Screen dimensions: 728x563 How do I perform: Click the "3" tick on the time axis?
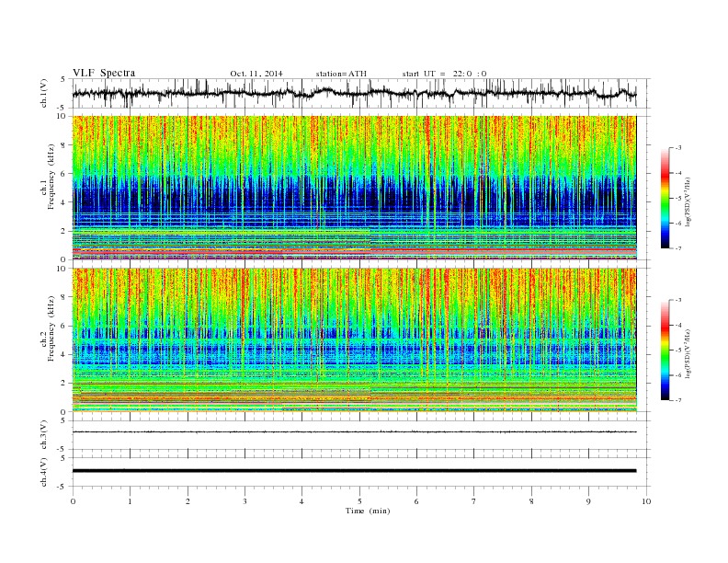pos(245,501)
